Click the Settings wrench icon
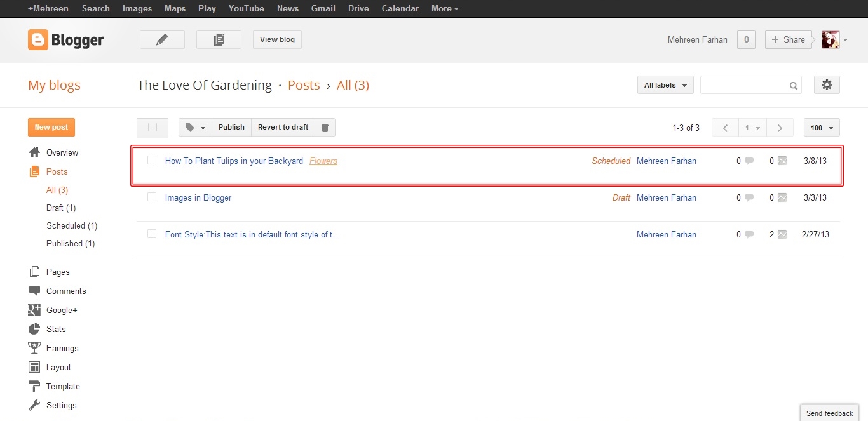Screen dimensions: 868x421 point(34,405)
